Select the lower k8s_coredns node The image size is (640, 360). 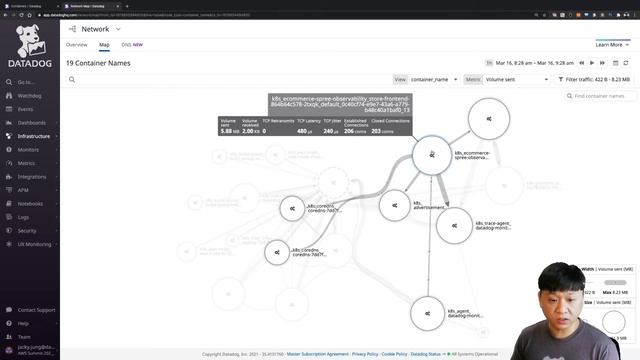[x=277, y=252]
